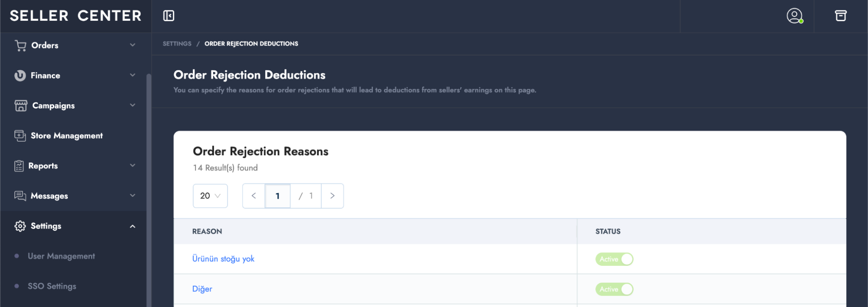Open the user profile avatar icon

(794, 16)
